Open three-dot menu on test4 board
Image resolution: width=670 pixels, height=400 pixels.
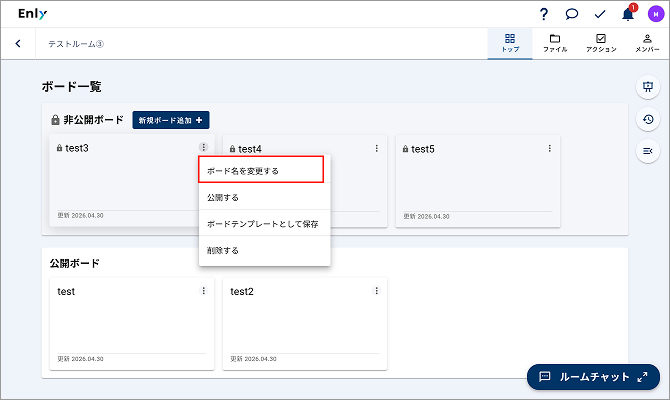376,148
